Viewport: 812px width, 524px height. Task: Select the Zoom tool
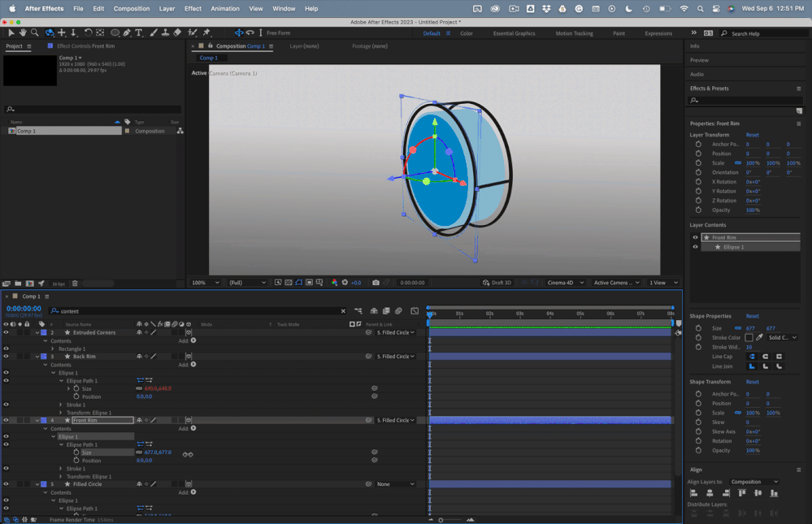[36, 33]
